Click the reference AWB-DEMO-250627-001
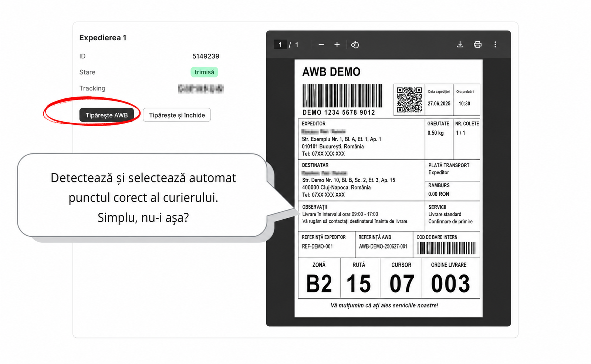This screenshot has width=591, height=364. click(x=383, y=246)
